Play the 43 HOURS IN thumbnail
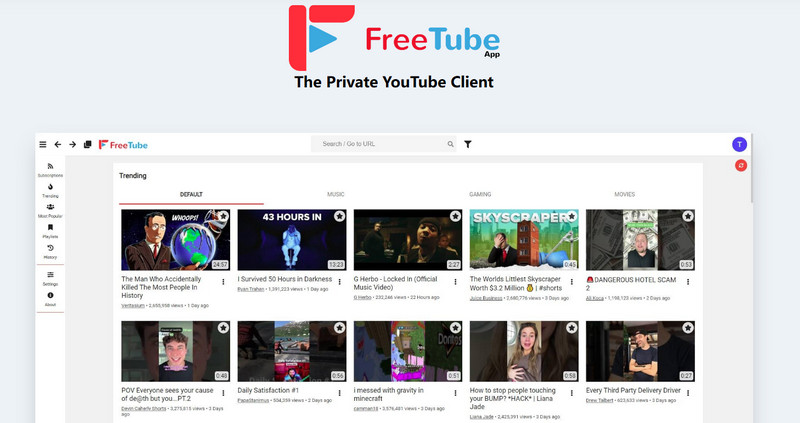 point(292,240)
